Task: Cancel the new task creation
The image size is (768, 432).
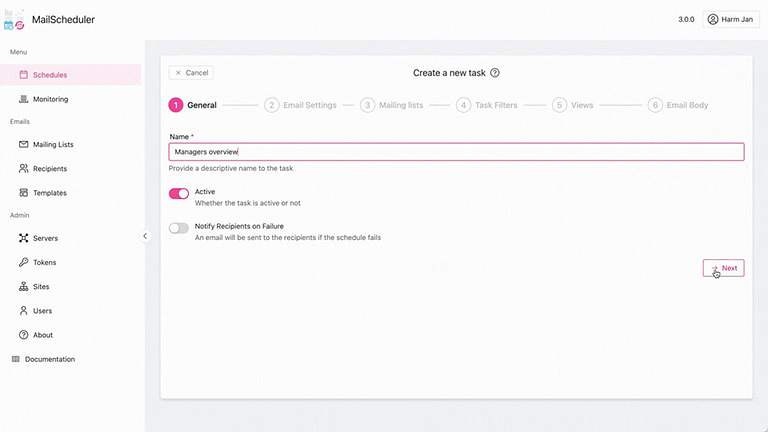Action: 191,73
